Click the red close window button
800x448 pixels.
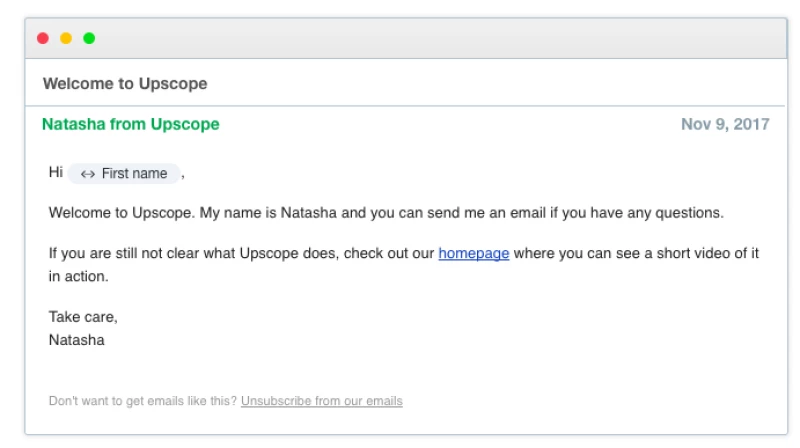pos(42,38)
